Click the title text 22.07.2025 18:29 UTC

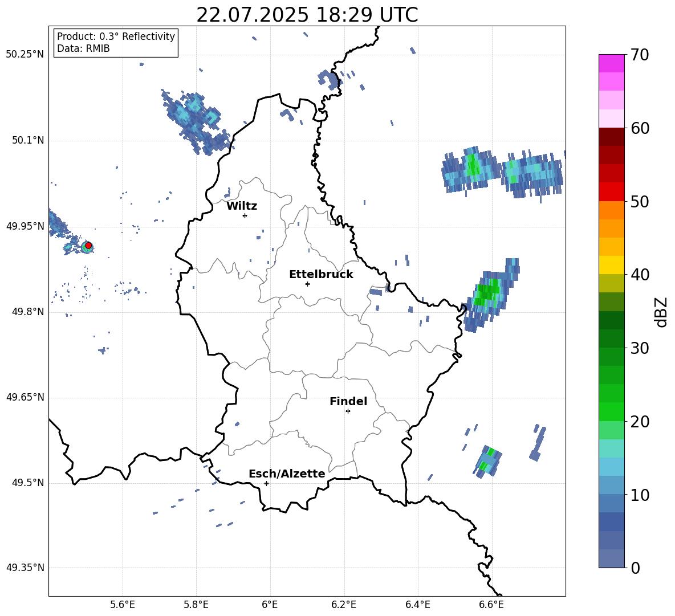pyautogui.click(x=307, y=15)
